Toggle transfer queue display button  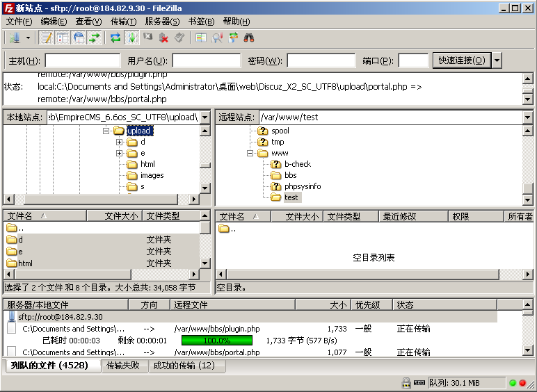coord(95,38)
